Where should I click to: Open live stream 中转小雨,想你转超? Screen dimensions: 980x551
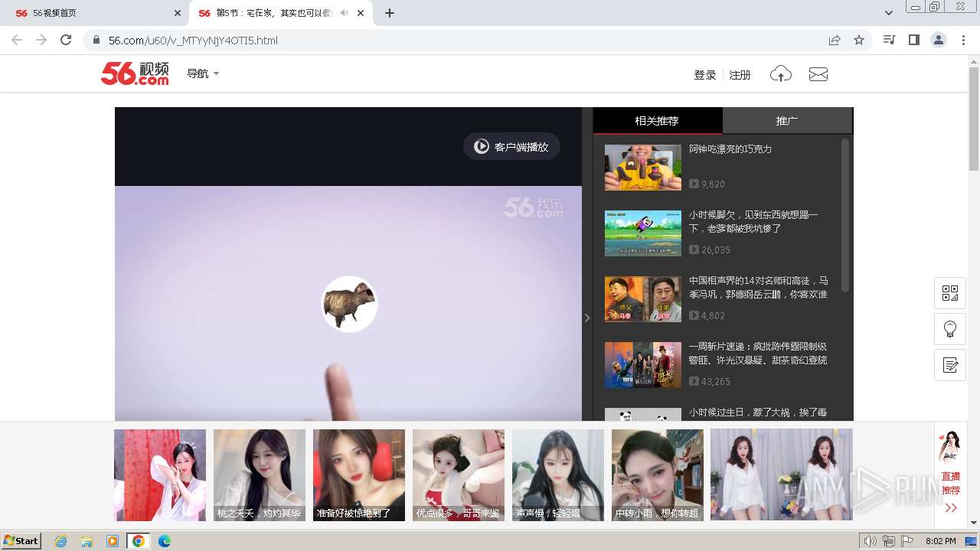coord(658,474)
